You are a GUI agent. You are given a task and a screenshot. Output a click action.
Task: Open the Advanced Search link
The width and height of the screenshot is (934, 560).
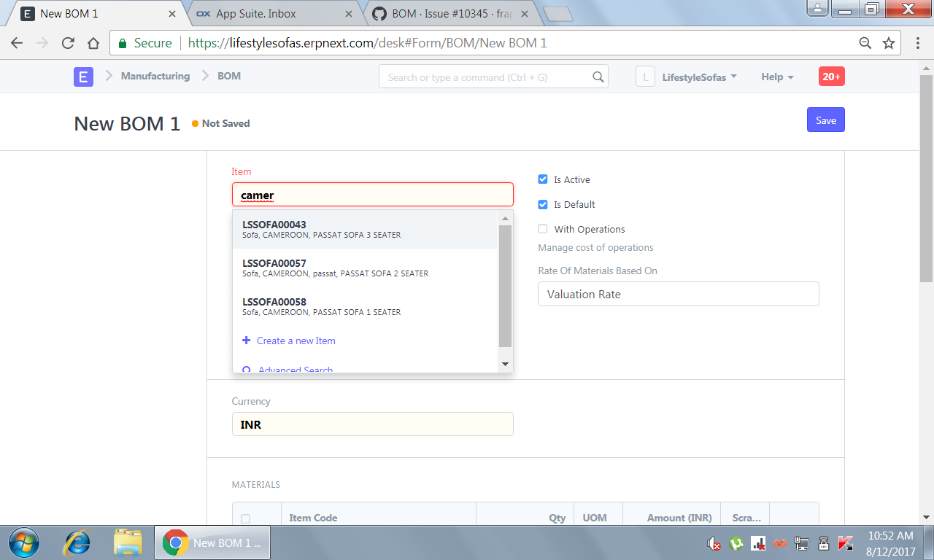295,368
